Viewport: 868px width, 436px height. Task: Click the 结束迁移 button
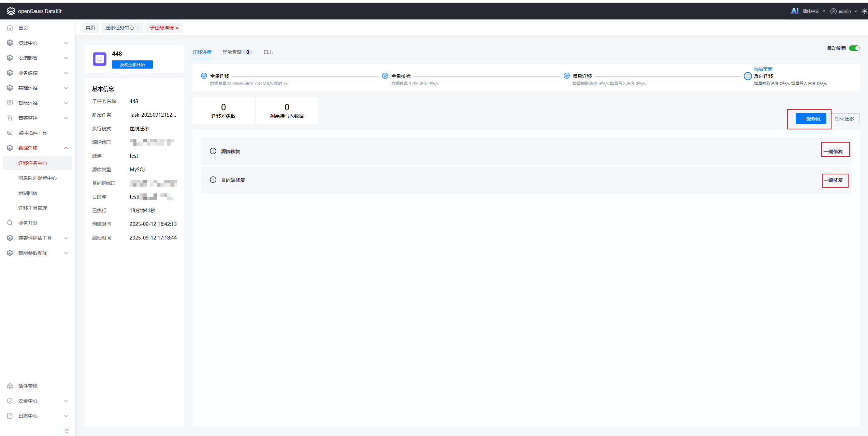(844, 119)
